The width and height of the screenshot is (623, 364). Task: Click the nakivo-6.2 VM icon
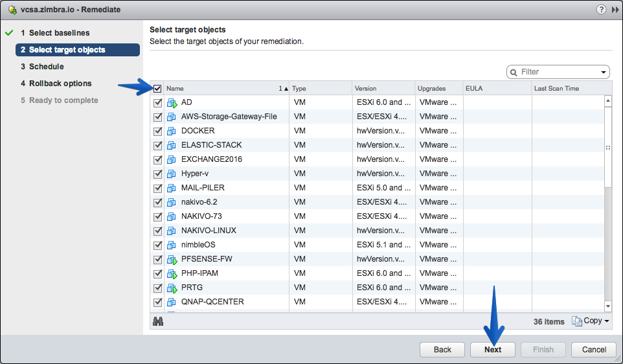coord(171,203)
